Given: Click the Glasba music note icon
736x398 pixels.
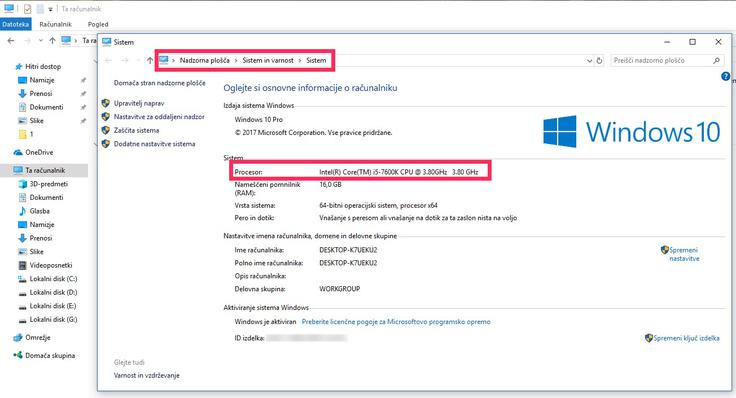Looking at the screenshot, I should pyautogui.click(x=22, y=211).
